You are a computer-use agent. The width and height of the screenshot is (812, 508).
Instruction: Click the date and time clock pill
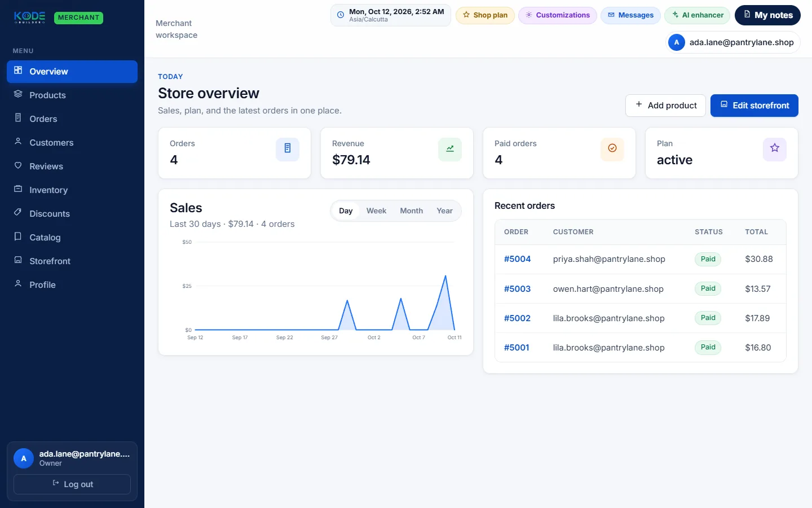(391, 15)
